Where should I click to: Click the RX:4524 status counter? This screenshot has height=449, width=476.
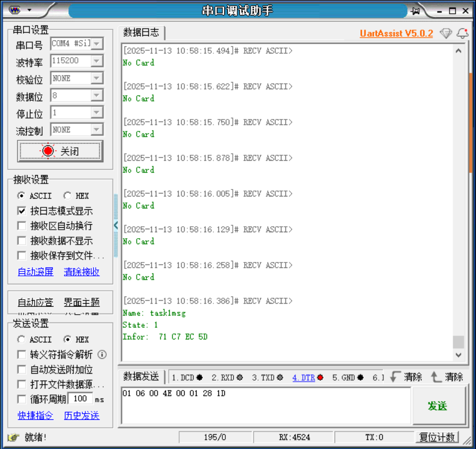point(294,437)
